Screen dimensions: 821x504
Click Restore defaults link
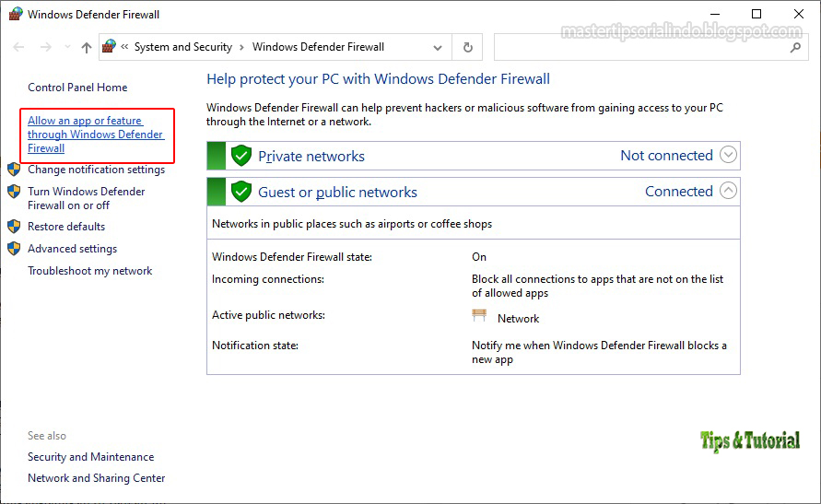point(66,227)
